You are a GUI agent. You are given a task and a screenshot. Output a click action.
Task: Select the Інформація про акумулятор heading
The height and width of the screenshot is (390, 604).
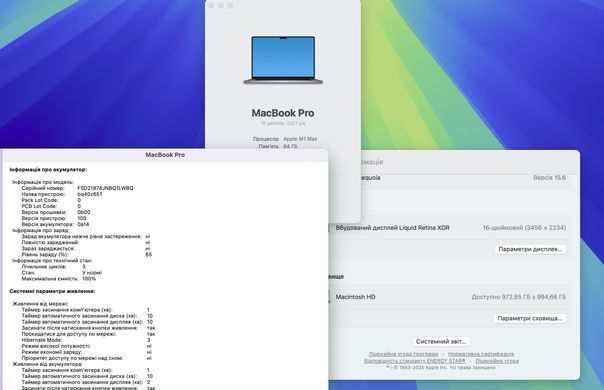tap(48, 170)
